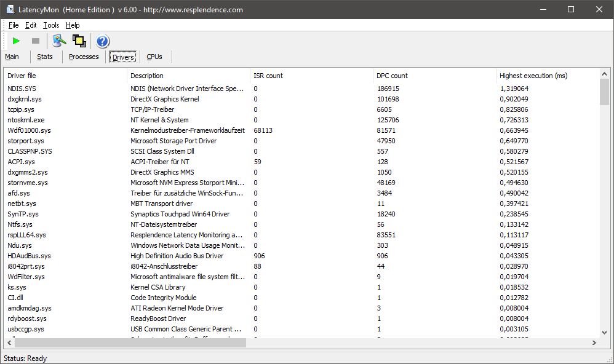This screenshot has height=364, width=614.
Task: Open help with the blue question mark icon
Action: pos(103,41)
